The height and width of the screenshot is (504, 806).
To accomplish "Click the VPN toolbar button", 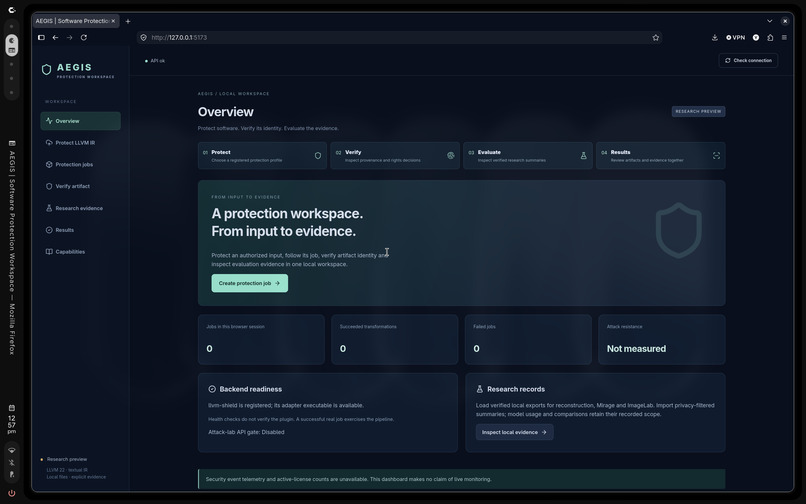I will (x=736, y=38).
